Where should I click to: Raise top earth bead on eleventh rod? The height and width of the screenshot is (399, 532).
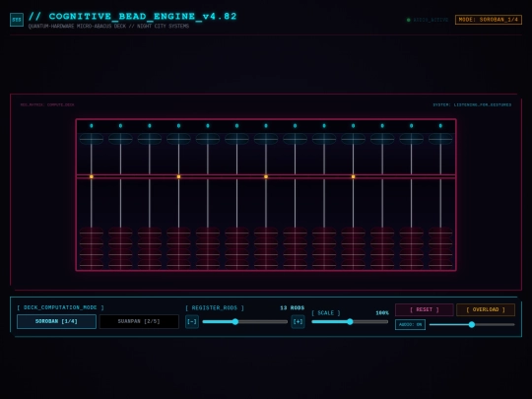click(x=382, y=233)
